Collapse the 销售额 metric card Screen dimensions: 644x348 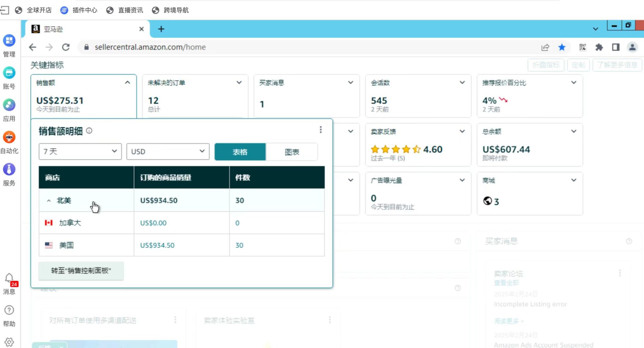tap(128, 82)
